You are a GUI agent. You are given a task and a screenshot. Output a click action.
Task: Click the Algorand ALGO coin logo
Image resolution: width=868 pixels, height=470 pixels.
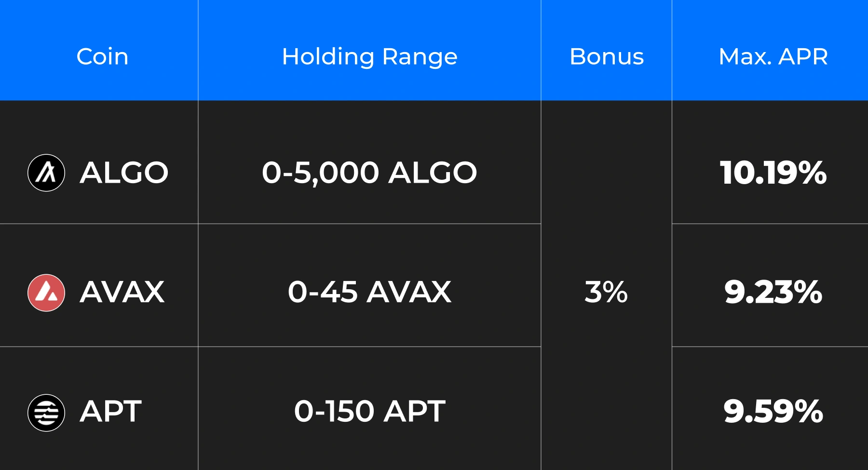(46, 173)
